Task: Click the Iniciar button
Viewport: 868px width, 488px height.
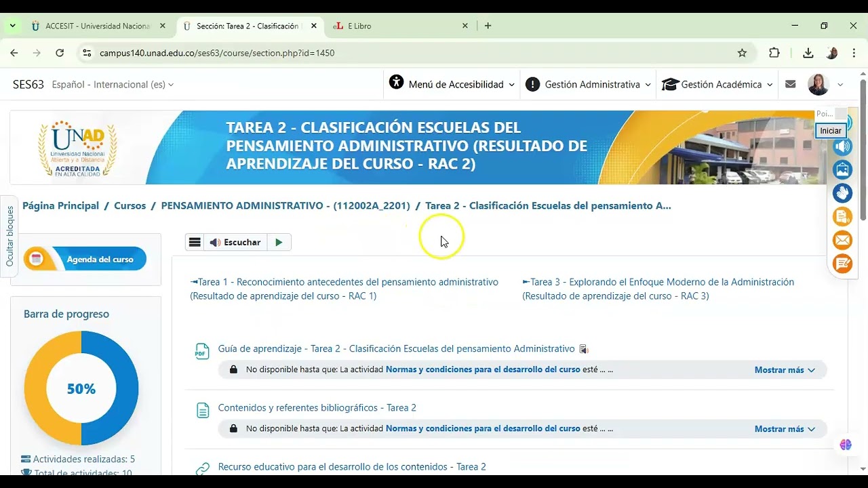Action: pos(830,131)
